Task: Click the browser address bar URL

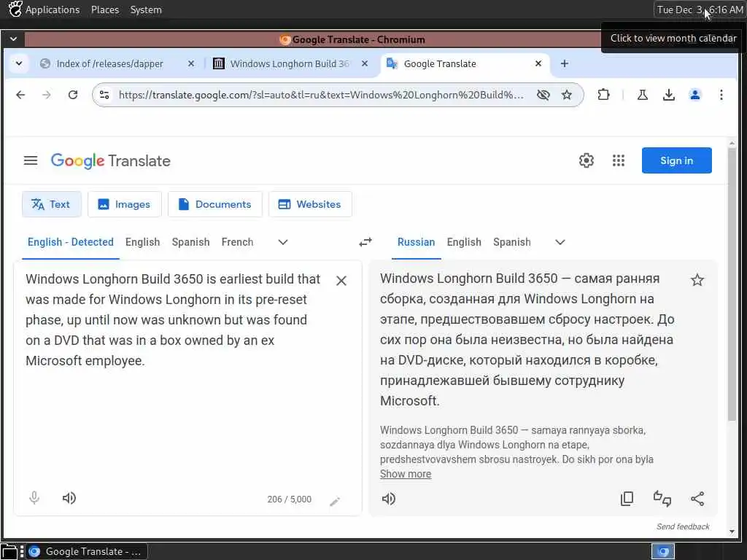Action: coord(321,95)
